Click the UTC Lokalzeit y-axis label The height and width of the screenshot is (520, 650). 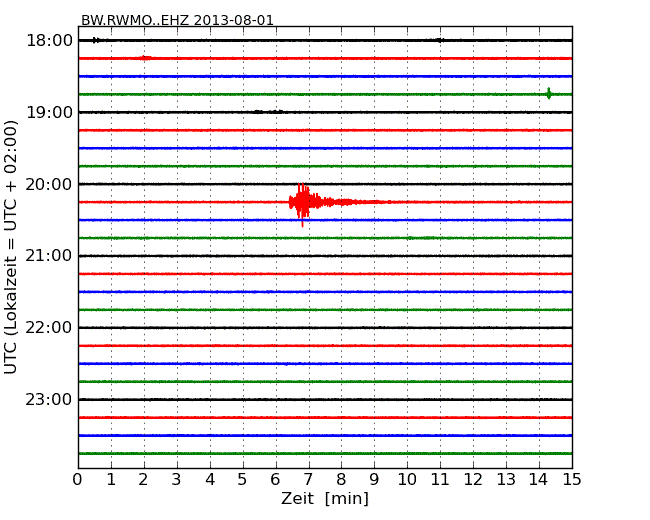click(x=11, y=247)
